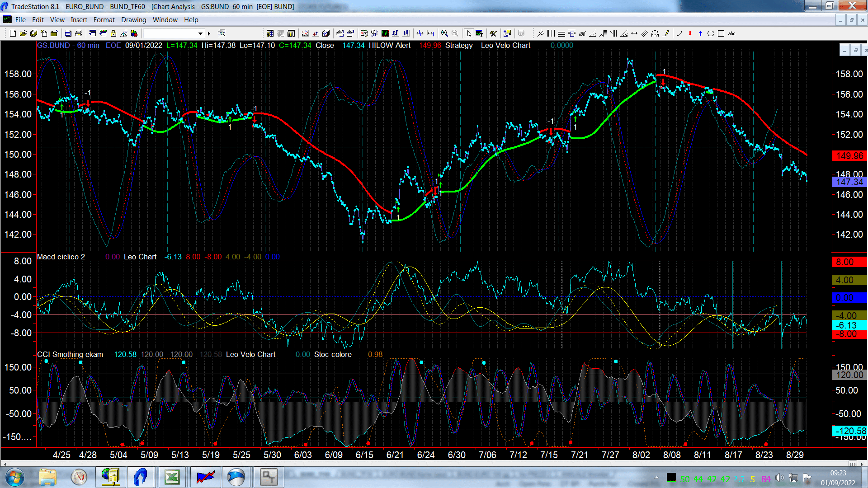Click the GS:BUND - 60 min status text
The height and width of the screenshot is (488, 868).
coord(68,45)
